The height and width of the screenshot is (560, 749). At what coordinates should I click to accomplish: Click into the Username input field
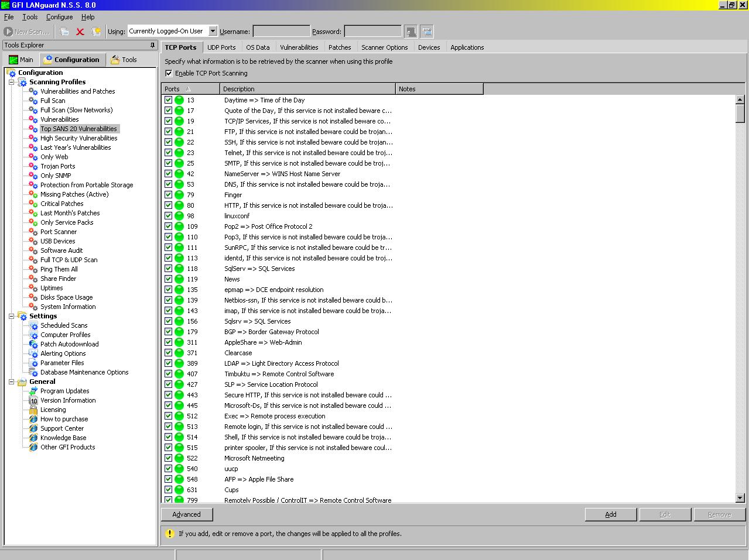[281, 32]
